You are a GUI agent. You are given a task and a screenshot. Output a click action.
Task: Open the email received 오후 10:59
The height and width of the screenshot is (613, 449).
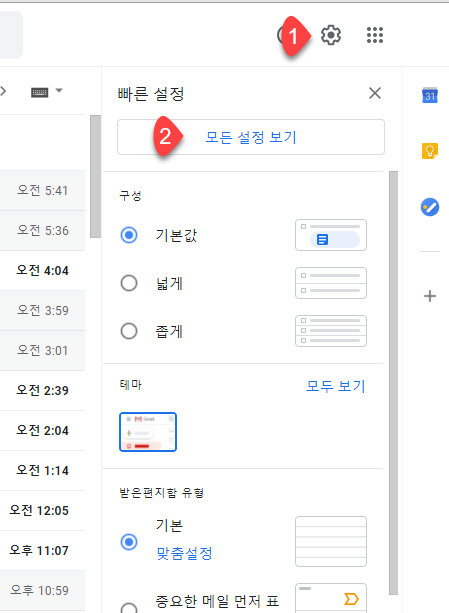[x=42, y=590]
